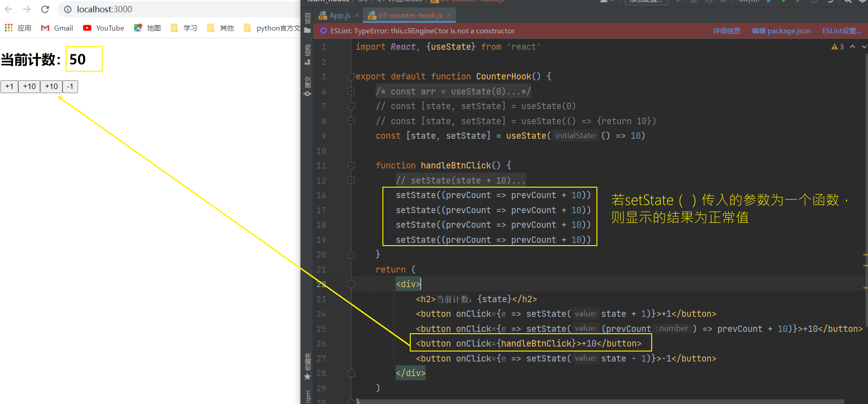The height and width of the screenshot is (404, 868).
Task: Open the python官方文 bookmark folder
Action: point(272,28)
